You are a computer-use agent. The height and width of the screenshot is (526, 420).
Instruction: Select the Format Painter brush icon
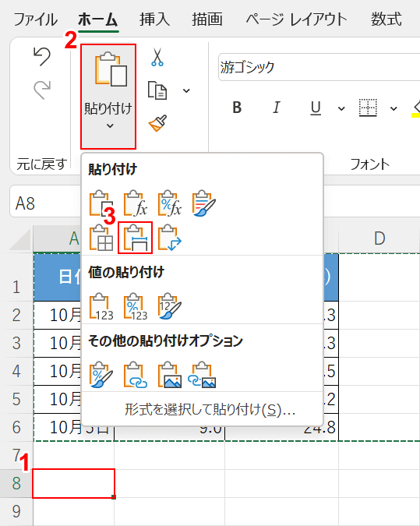pyautogui.click(x=157, y=123)
